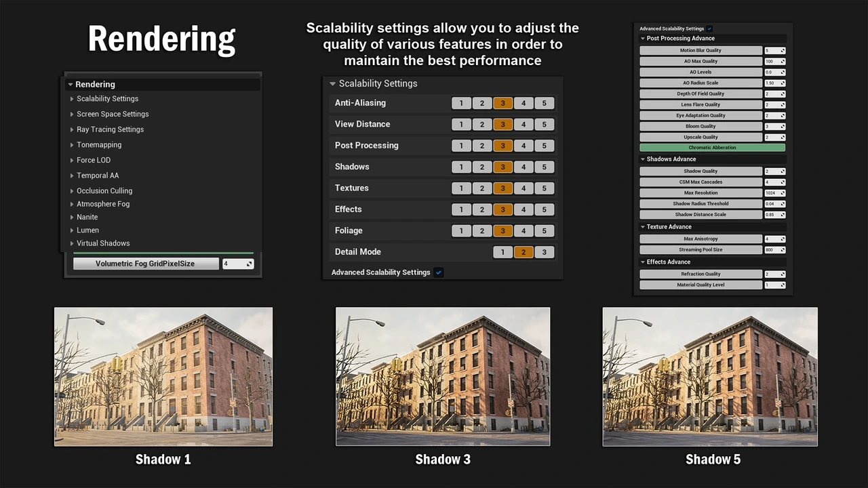Viewport: 868px width, 488px height.
Task: Click the spinner icon beside Max Resolution value
Action: tap(782, 193)
